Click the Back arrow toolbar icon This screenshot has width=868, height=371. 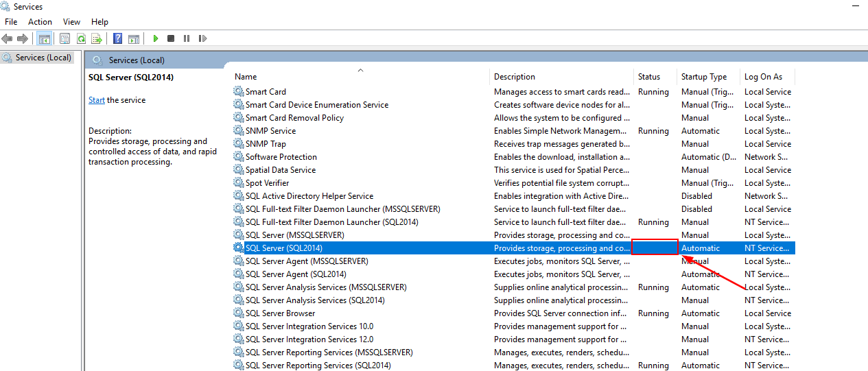coord(7,39)
